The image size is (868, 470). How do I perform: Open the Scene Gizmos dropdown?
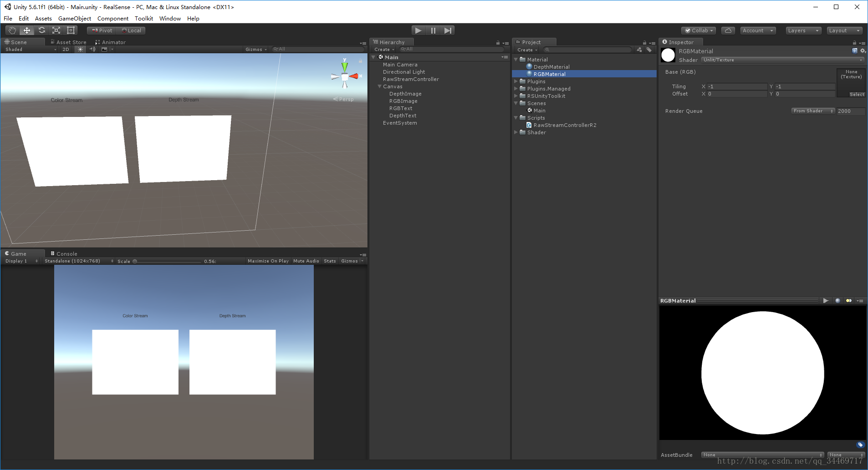tap(256, 49)
